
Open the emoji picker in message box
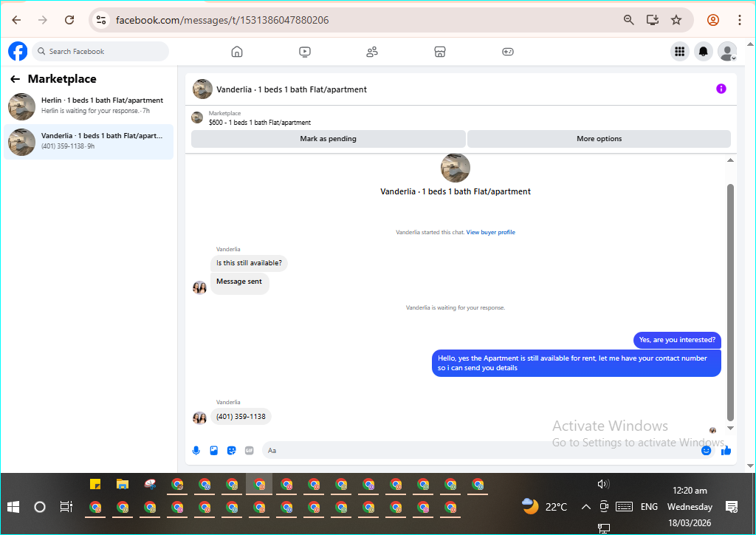[706, 451]
